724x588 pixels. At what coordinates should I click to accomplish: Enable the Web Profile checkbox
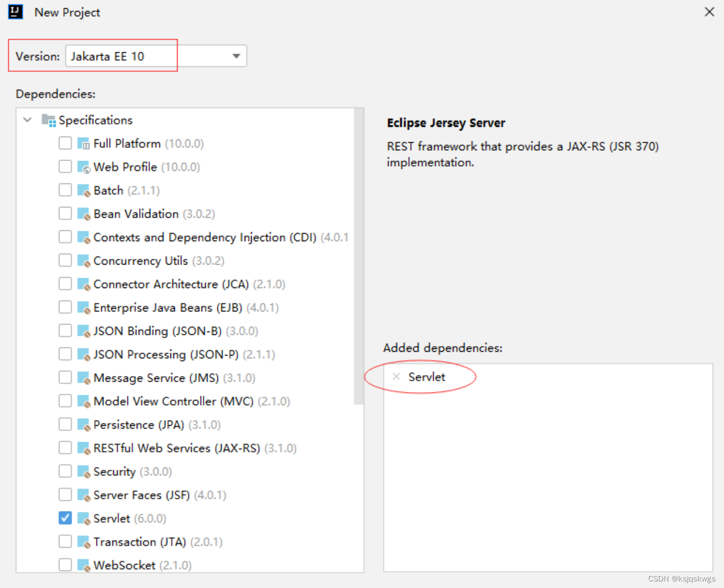tap(65, 167)
